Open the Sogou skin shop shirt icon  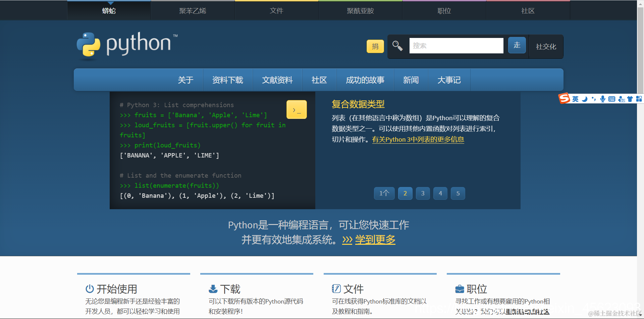click(x=631, y=99)
